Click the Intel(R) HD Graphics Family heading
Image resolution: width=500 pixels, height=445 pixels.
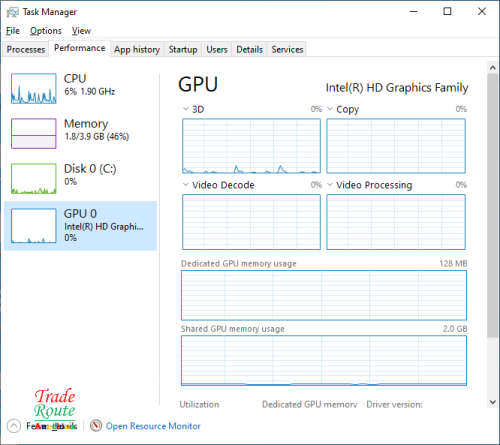[x=397, y=88]
